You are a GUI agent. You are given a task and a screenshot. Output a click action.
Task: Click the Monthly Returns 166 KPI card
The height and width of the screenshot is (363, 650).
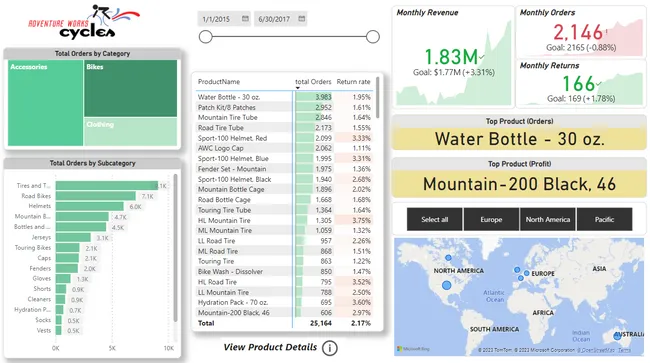[581, 83]
